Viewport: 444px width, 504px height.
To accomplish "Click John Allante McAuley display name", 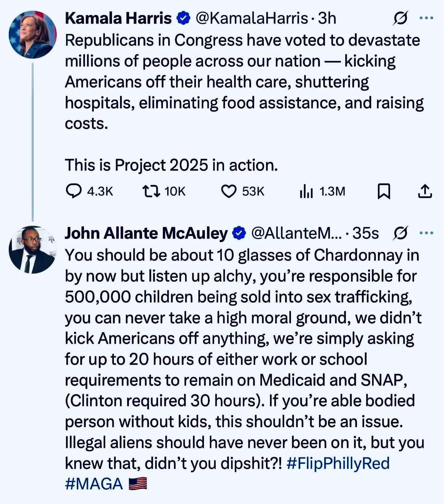I will click(146, 233).
